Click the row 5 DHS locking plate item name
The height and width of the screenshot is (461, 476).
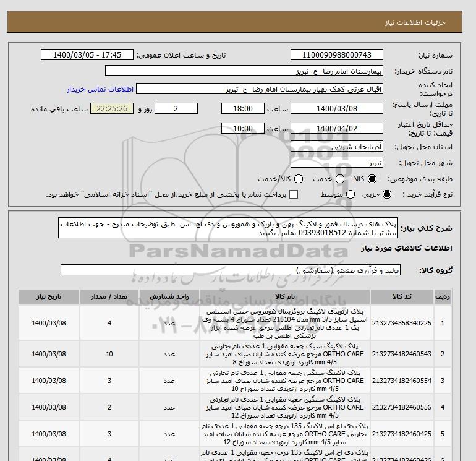coord(285,434)
